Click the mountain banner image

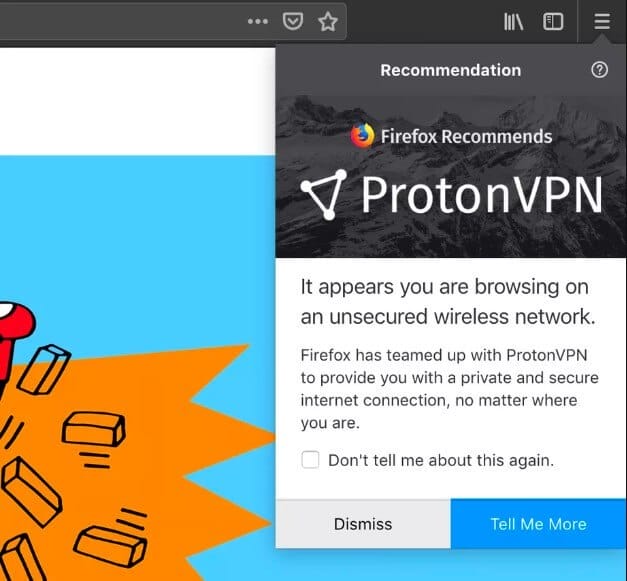click(451, 176)
